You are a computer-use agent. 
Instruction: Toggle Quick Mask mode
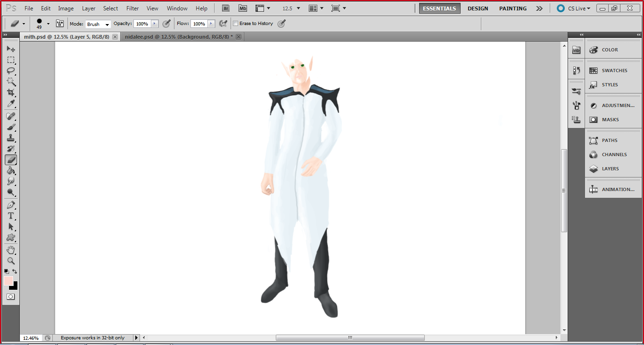(10, 297)
